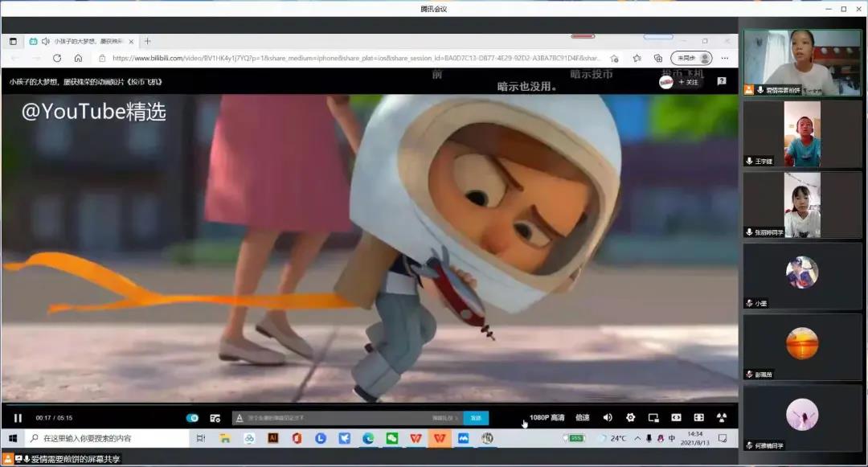Open the uploader avatar beside 关注

666,82
